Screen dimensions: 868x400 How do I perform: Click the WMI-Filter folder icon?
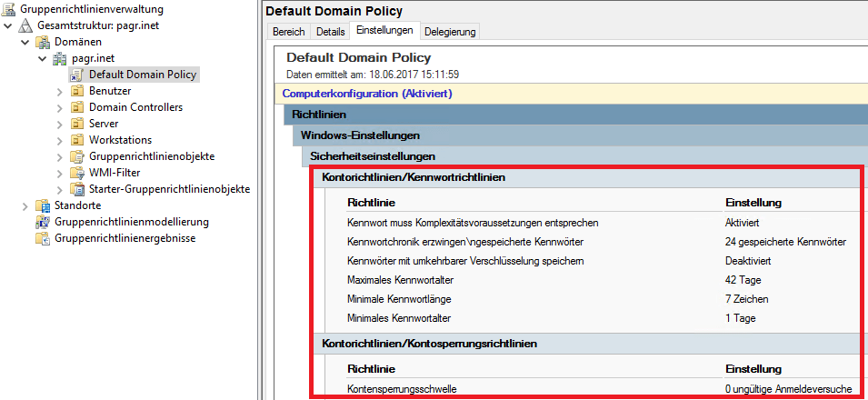pyautogui.click(x=76, y=173)
